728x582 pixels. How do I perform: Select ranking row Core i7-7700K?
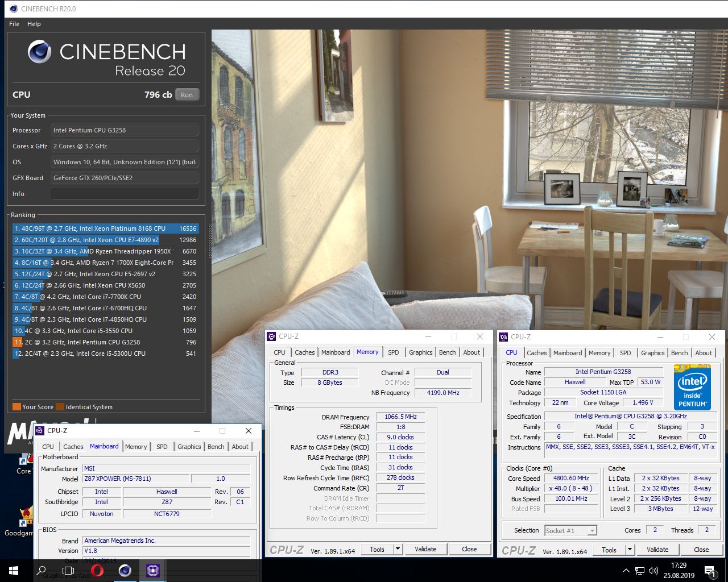tap(105, 297)
